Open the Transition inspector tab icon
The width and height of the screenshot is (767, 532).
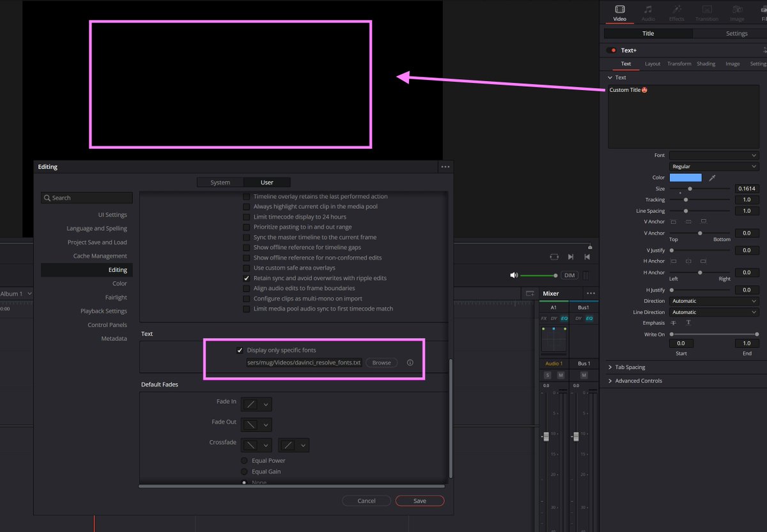706,10
